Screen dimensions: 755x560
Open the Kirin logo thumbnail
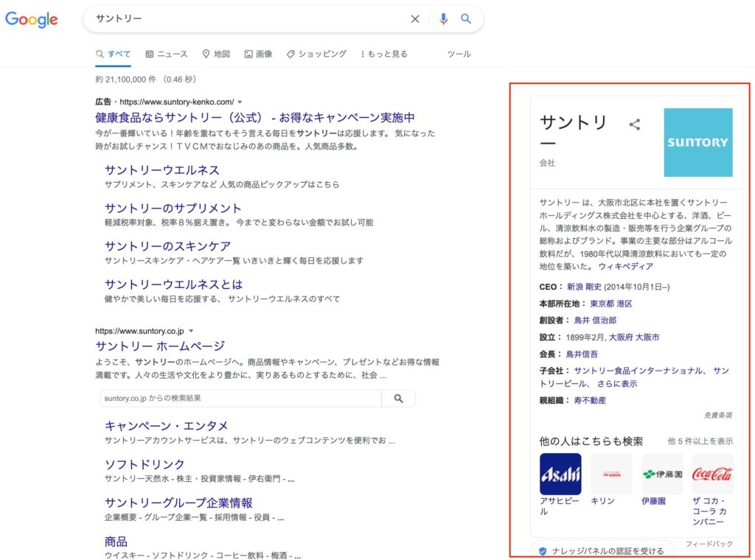coord(611,474)
